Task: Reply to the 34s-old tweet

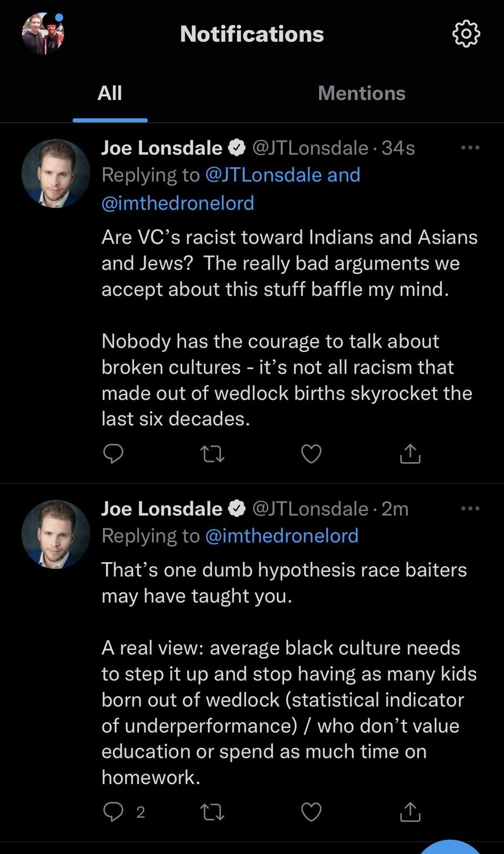Action: coord(113,453)
